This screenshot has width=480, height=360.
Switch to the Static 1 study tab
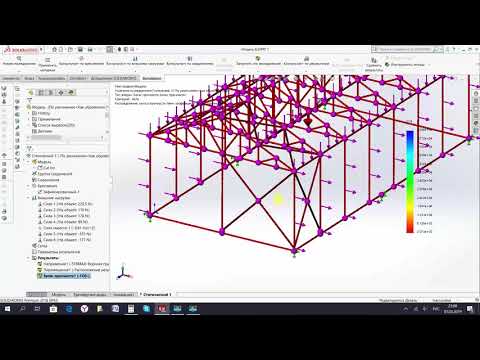coord(157,294)
